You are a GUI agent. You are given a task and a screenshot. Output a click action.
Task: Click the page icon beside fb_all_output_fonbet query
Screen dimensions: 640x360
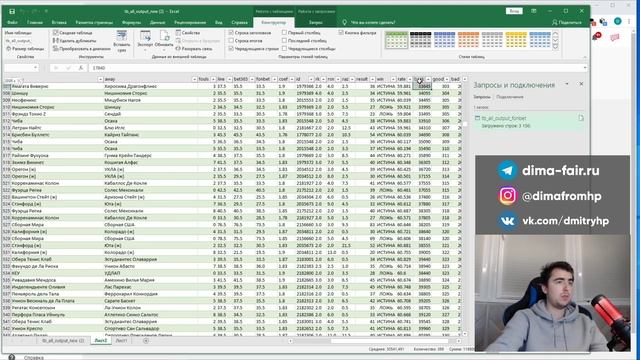[x=581, y=118]
